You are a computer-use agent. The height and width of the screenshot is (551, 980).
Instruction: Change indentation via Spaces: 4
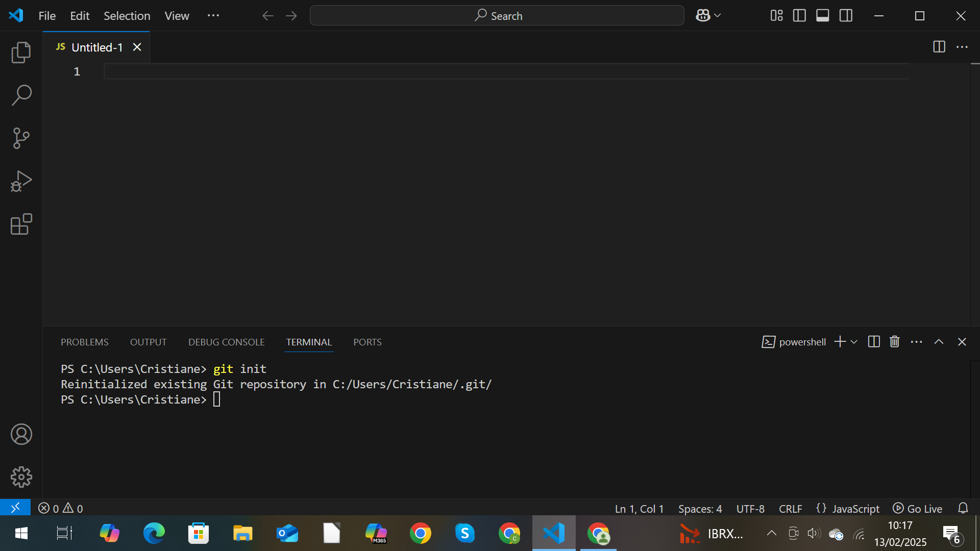700,509
